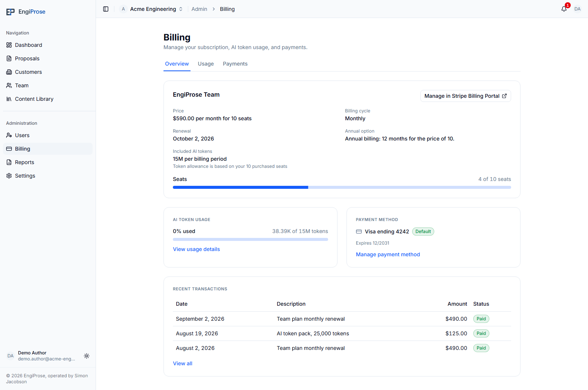Switch to the Payments tab

[235, 64]
